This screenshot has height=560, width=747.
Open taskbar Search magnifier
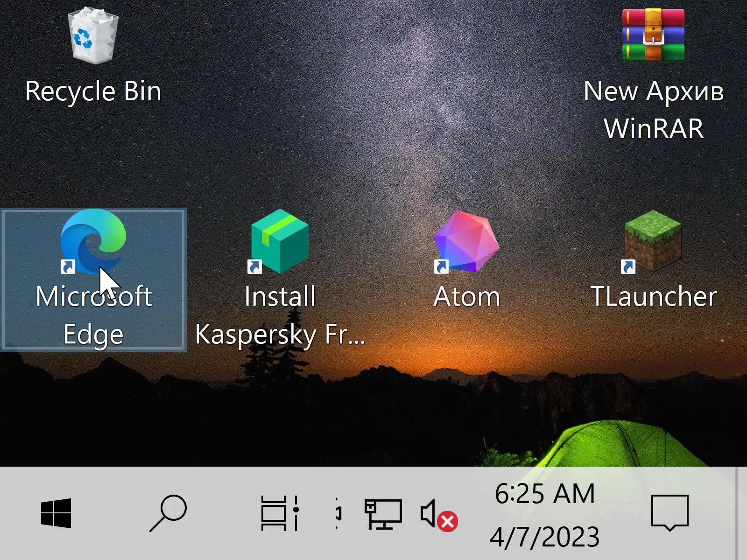[168, 513]
